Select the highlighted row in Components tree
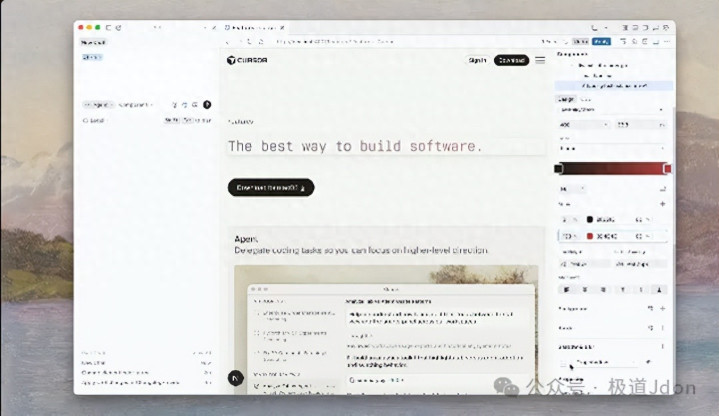This screenshot has width=719, height=416. tap(614, 86)
